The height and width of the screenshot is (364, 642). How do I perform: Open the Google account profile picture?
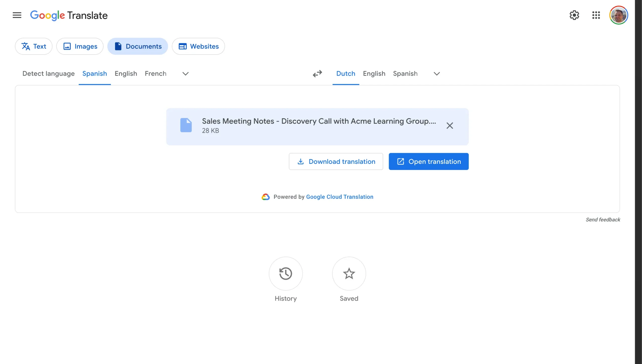pyautogui.click(x=618, y=15)
